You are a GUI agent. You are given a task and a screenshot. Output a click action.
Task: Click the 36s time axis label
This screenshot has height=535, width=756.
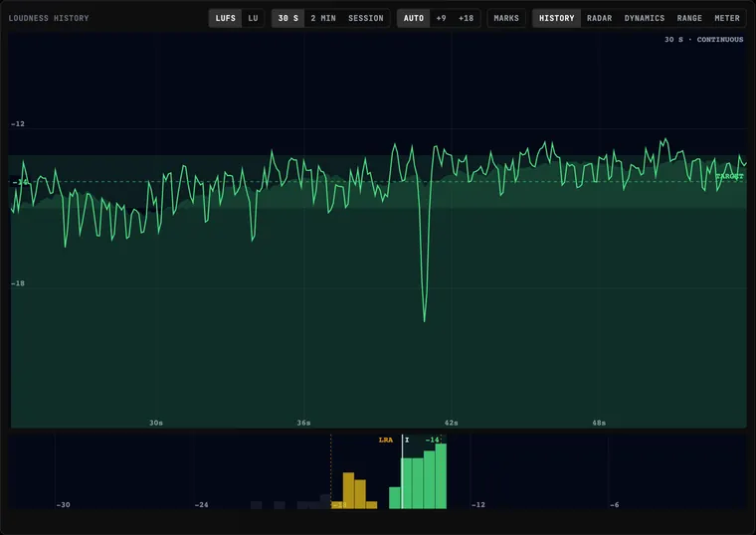[303, 423]
